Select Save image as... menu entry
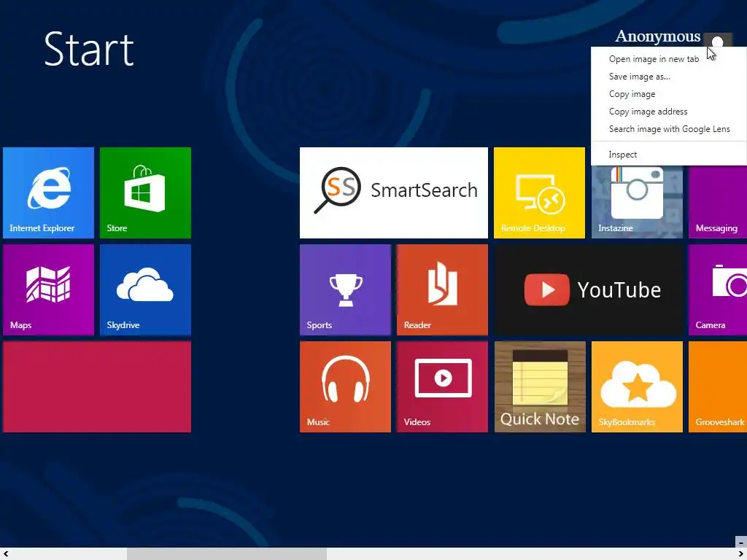The width and height of the screenshot is (747, 560). pyautogui.click(x=639, y=76)
